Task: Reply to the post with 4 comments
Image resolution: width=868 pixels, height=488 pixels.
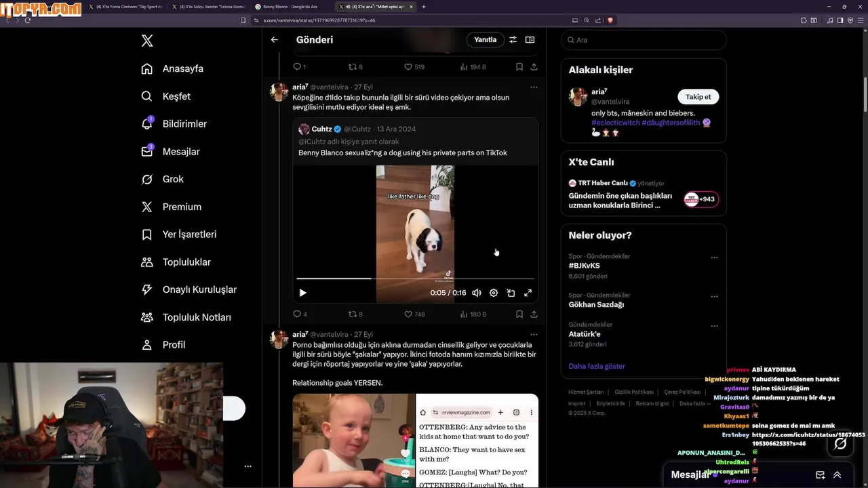Action: (x=300, y=314)
